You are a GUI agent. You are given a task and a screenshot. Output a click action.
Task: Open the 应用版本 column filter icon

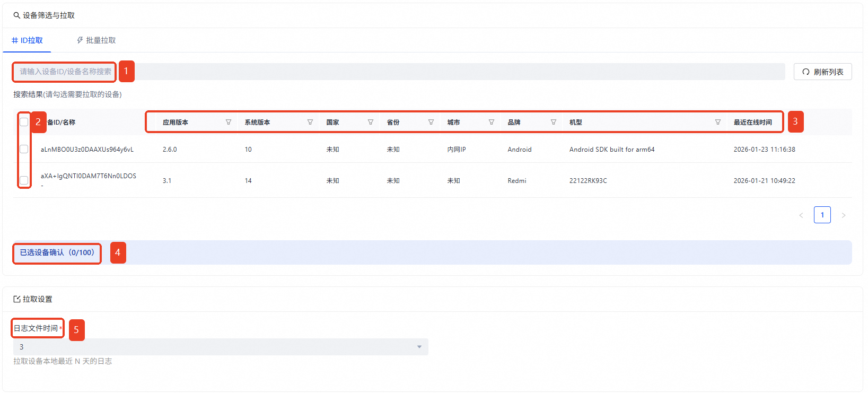coord(229,122)
